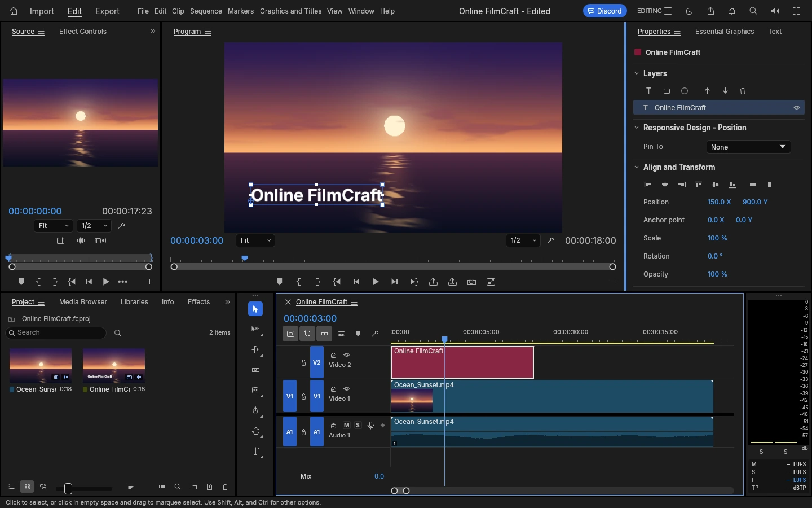
Task: Add new text layer in Properties
Action: (649, 91)
